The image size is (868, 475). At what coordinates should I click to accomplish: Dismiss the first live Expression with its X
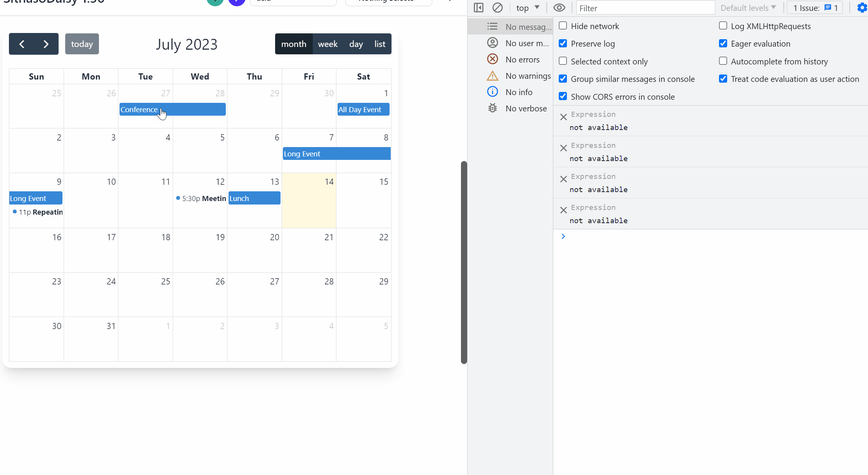pos(564,117)
